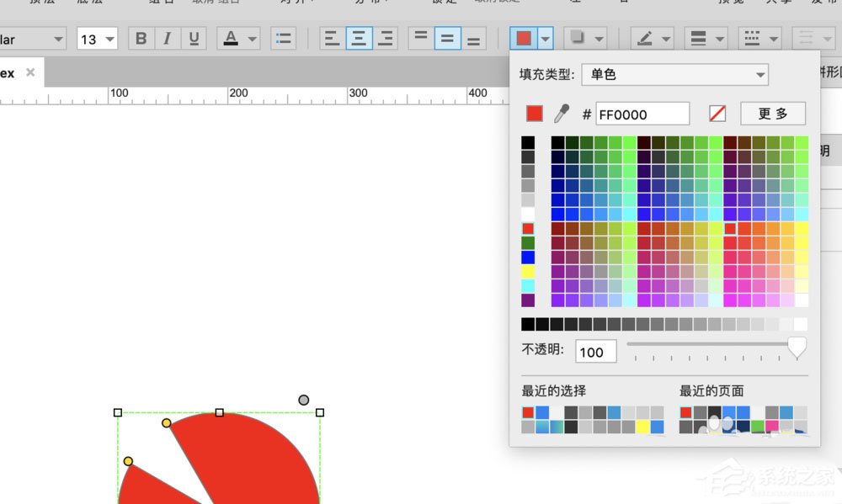Viewport: 842px width, 504px height.
Task: Pick a color with the eyedropper tool
Action: pyautogui.click(x=561, y=114)
